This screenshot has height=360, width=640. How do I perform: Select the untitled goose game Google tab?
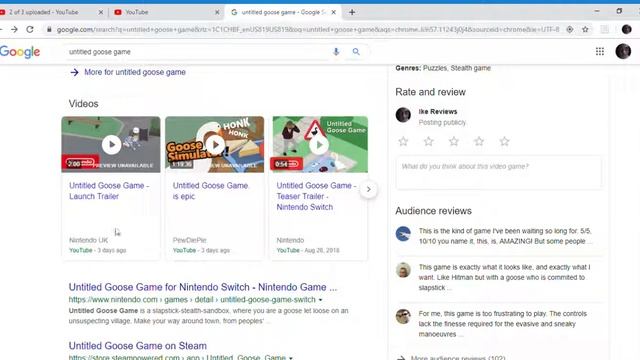tap(282, 12)
